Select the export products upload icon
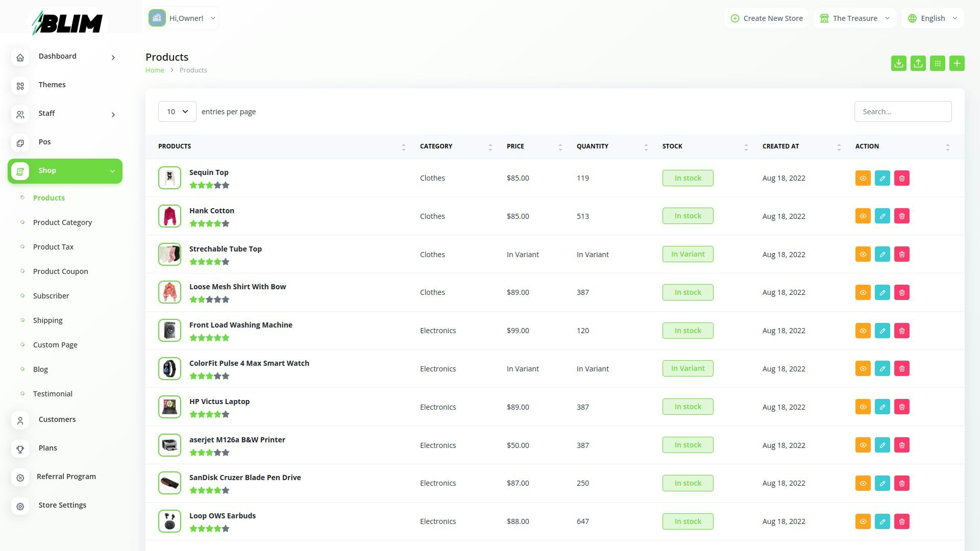The width and height of the screenshot is (980, 551). tap(918, 63)
